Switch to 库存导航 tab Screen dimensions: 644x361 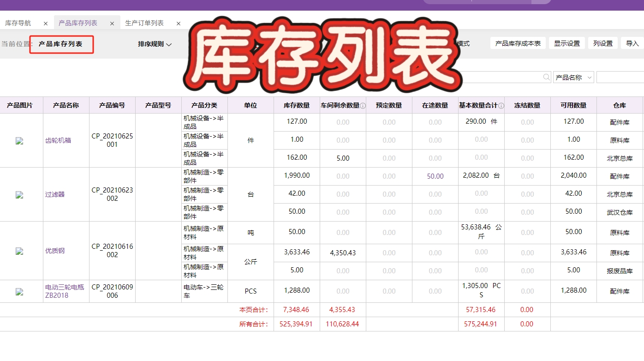pos(18,23)
